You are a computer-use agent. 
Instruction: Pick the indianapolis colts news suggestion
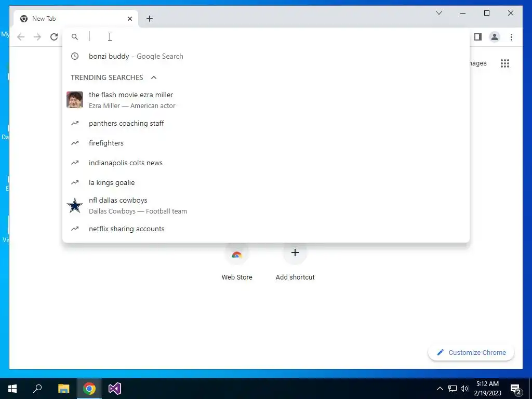(266, 163)
